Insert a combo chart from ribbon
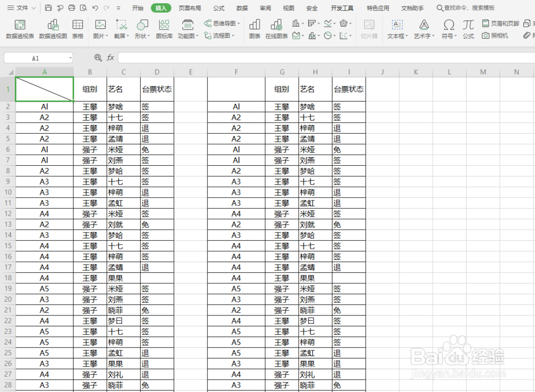 click(x=314, y=35)
